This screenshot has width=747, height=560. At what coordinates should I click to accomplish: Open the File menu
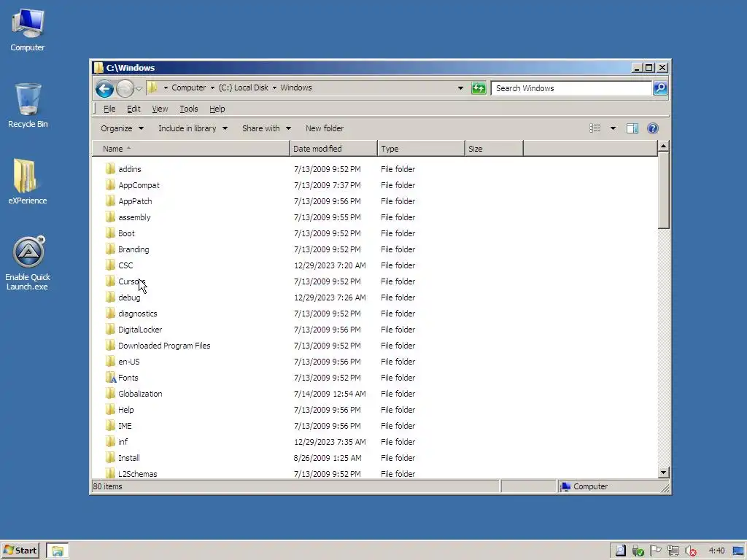pyautogui.click(x=109, y=109)
